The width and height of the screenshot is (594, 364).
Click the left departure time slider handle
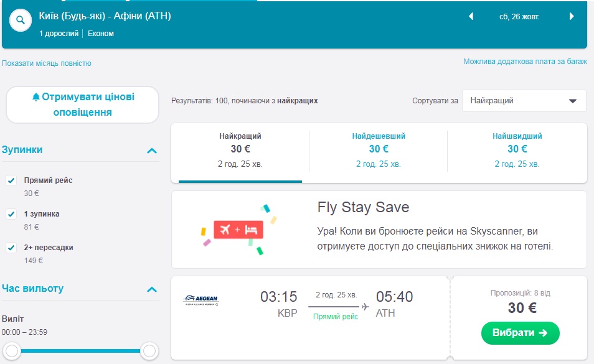coord(12,352)
